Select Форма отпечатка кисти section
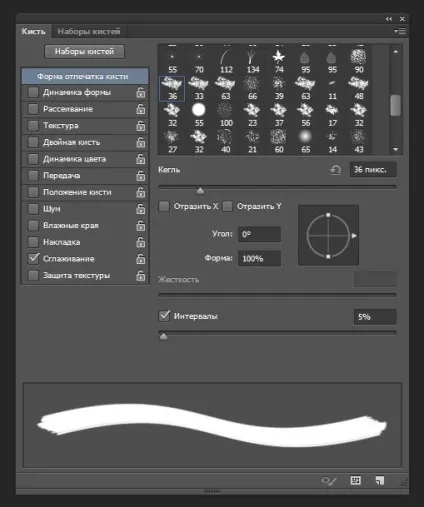This screenshot has height=507, width=424. point(85,76)
